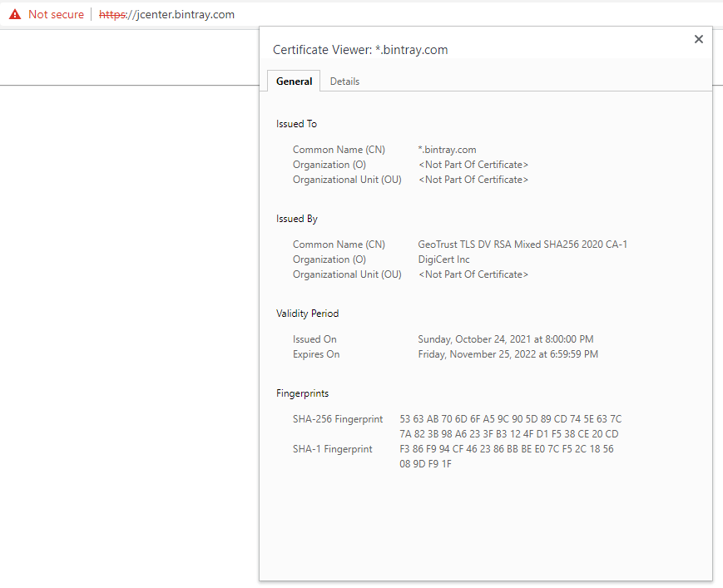The image size is (723, 588).
Task: Click the red Not secure warning triangle icon
Action: [x=15, y=14]
